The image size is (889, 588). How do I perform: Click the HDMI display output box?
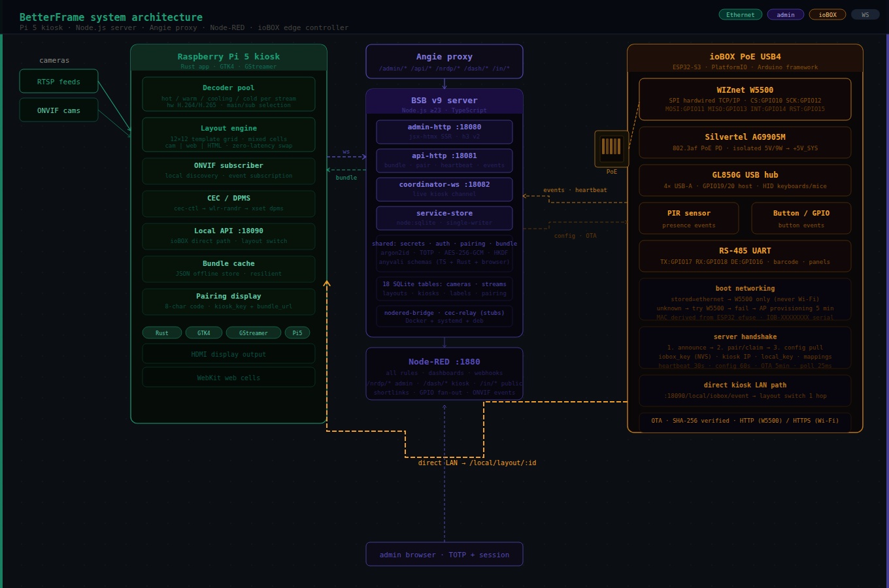tap(229, 354)
